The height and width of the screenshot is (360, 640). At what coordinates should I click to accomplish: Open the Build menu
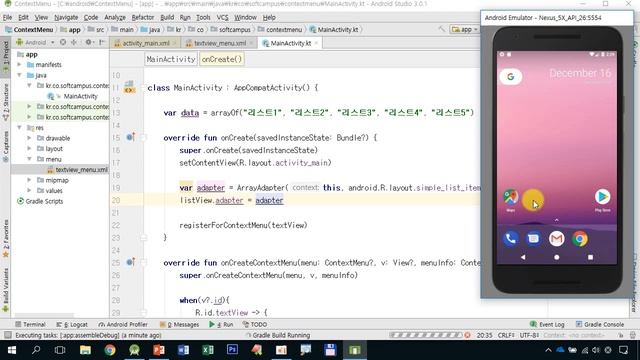(x=167, y=17)
